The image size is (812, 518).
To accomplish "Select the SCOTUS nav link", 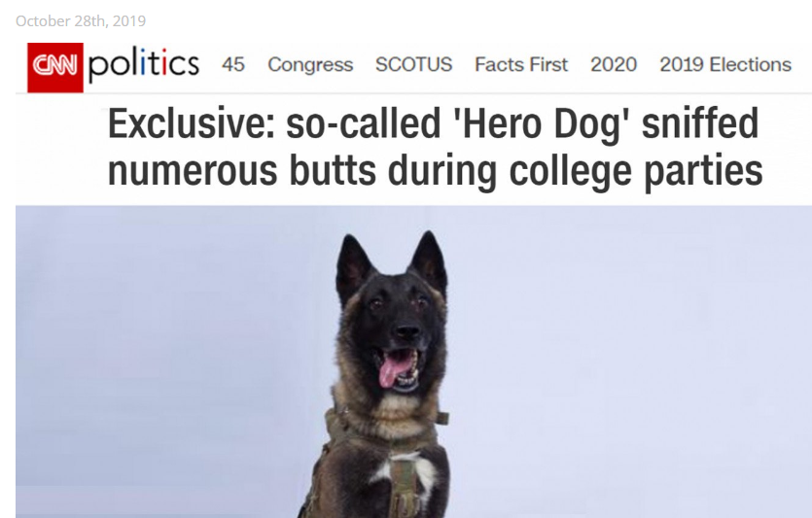I will click(413, 65).
